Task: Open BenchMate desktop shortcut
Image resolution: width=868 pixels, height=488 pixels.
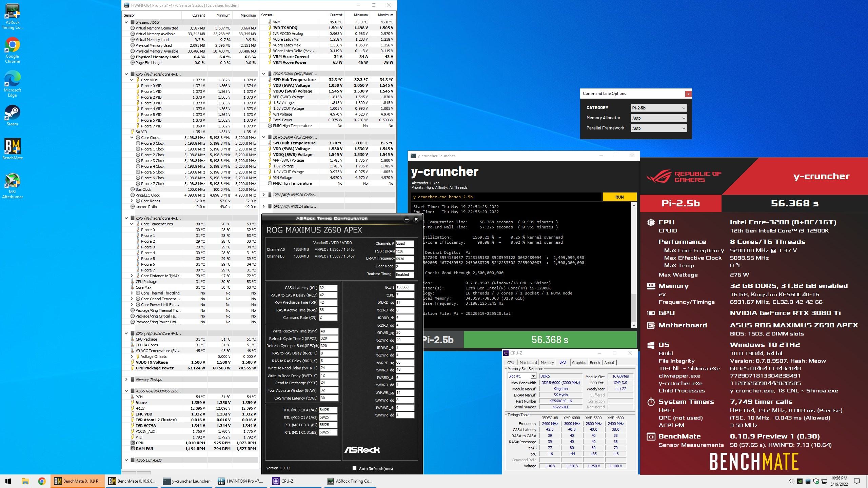Action: pos(13,149)
